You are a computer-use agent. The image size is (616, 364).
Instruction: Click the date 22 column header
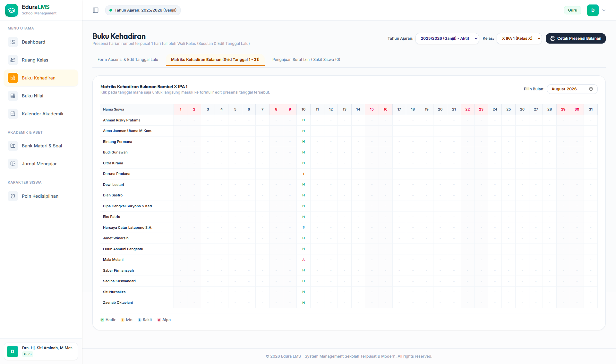467,109
